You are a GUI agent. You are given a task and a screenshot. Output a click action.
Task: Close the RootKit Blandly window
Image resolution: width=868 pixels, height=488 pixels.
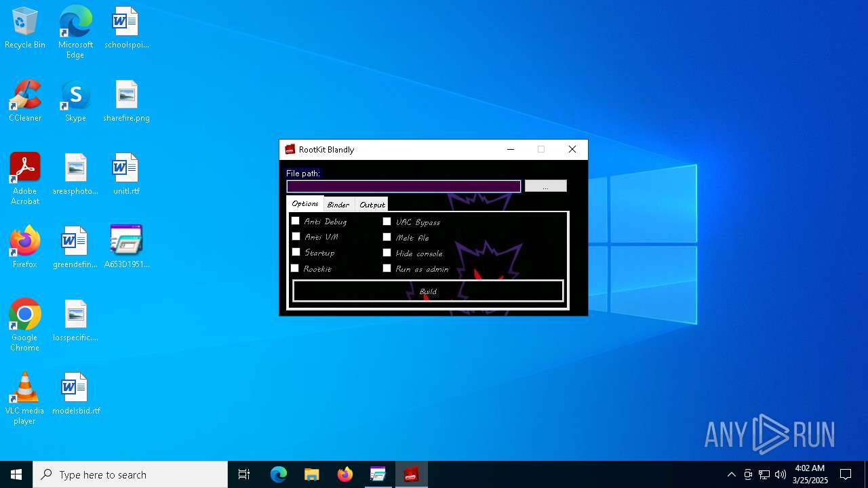click(x=572, y=150)
